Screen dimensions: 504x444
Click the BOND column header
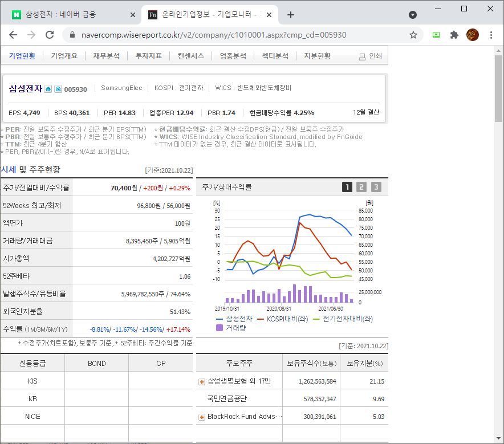[97, 364]
